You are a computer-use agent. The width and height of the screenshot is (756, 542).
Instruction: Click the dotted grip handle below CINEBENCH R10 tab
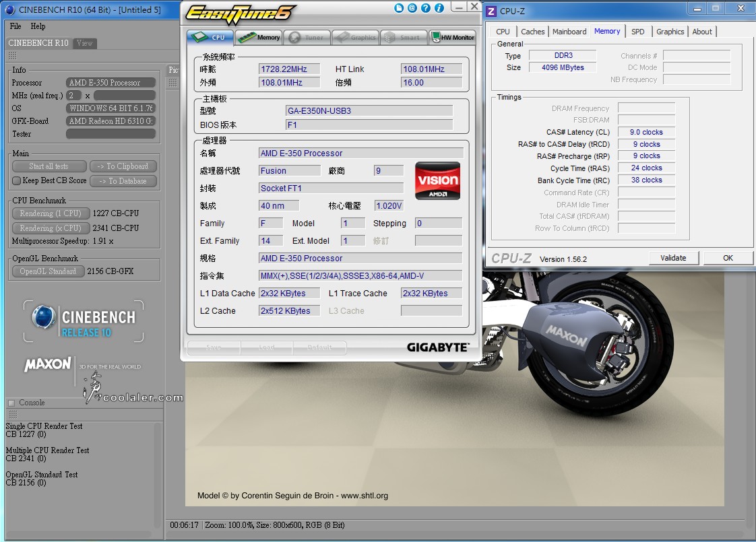click(13, 56)
